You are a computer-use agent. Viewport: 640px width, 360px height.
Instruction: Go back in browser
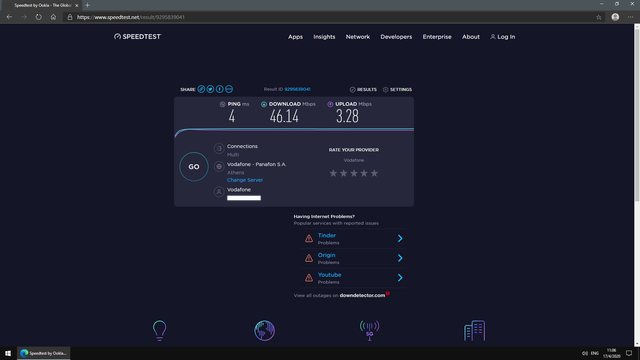9,17
